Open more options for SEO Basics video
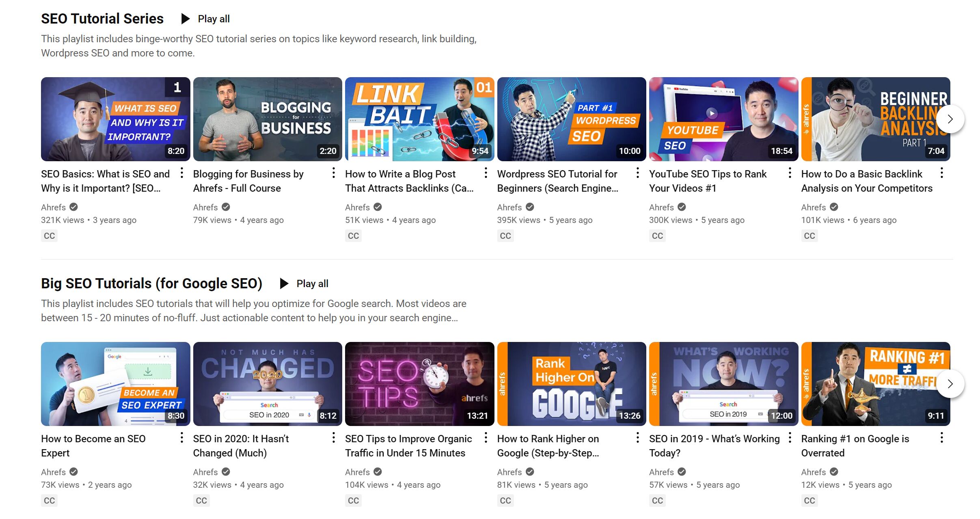This screenshot has height=519, width=980. pyautogui.click(x=182, y=173)
